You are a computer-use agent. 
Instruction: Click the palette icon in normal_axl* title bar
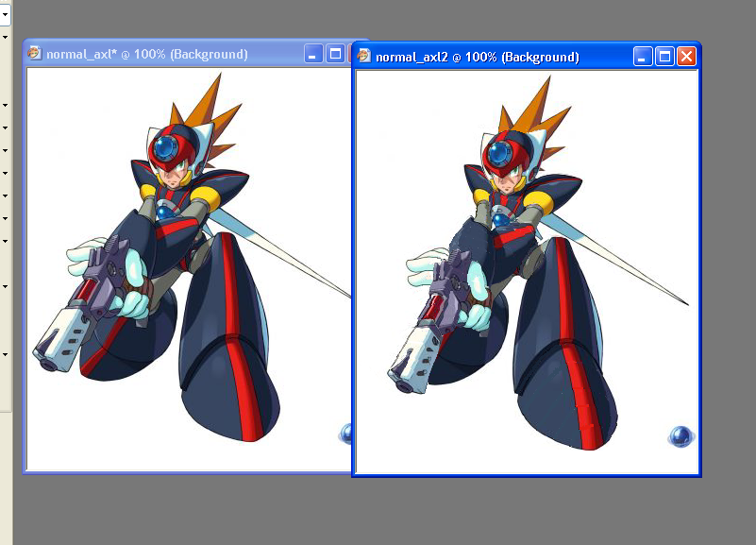tap(34, 53)
